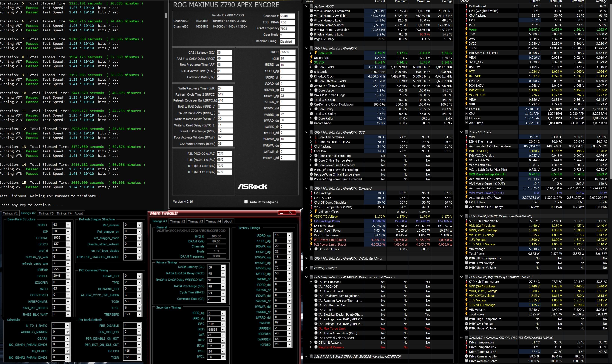The width and height of the screenshot is (612, 364).
Task: Open the About tab in left MemTweakIt
Action: click(79, 213)
